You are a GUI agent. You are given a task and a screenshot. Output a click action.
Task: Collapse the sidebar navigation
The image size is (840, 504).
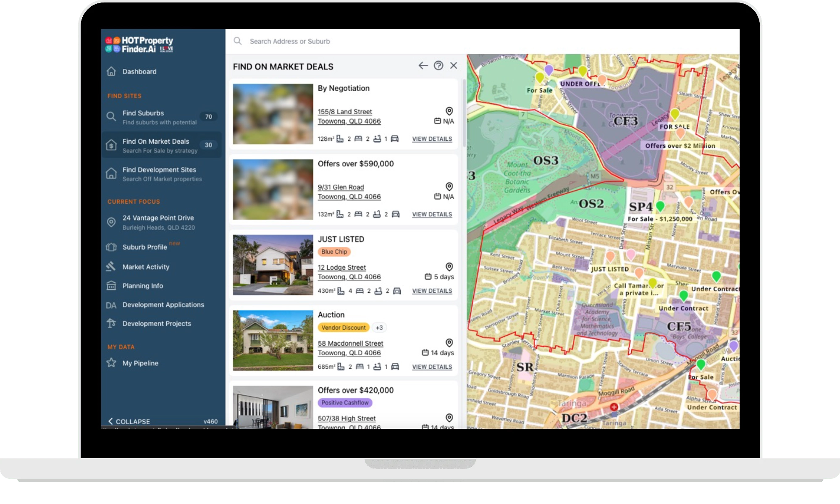click(129, 421)
